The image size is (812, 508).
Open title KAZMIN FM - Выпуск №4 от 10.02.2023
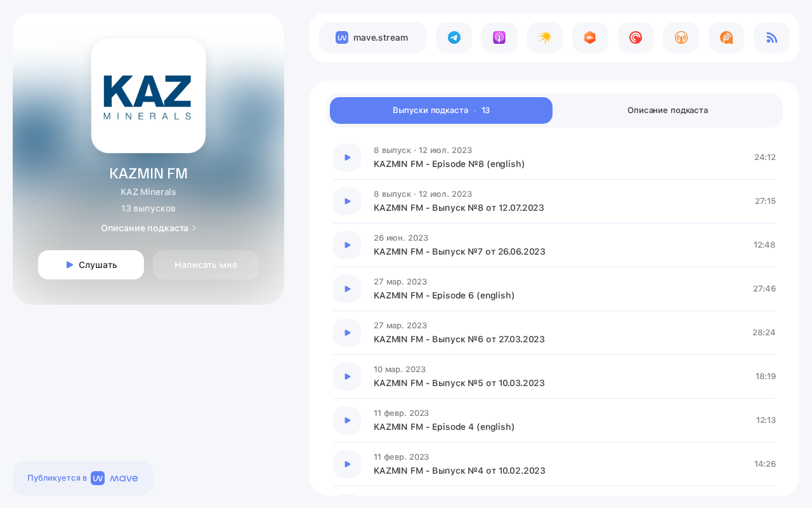pos(459,471)
